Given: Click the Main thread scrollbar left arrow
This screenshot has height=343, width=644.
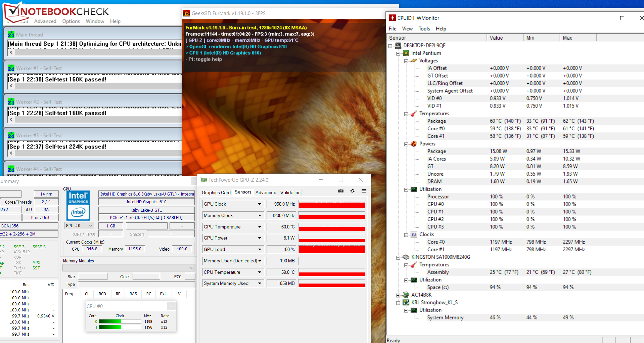Looking at the screenshot, I should [11, 52].
